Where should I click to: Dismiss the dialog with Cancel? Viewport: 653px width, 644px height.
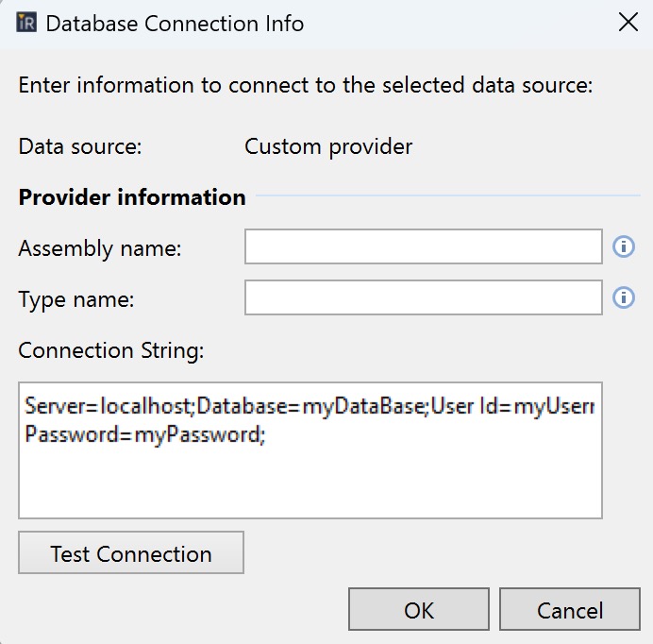click(569, 610)
